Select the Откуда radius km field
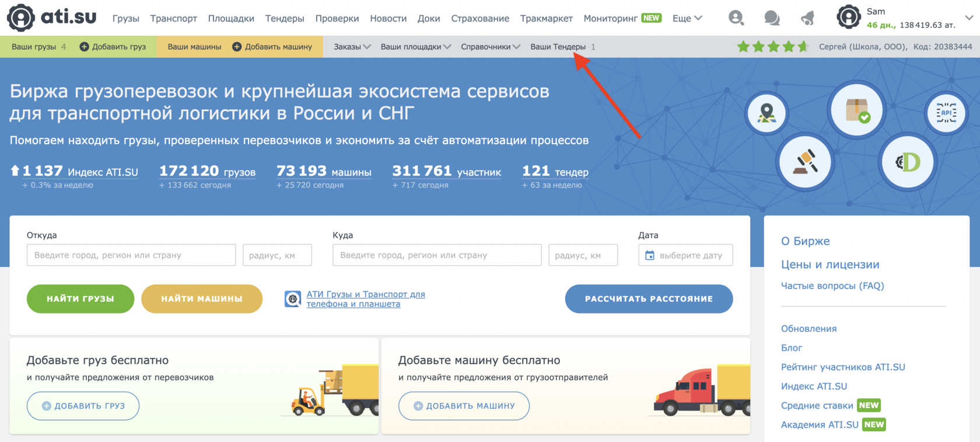980x442 pixels. click(x=277, y=255)
